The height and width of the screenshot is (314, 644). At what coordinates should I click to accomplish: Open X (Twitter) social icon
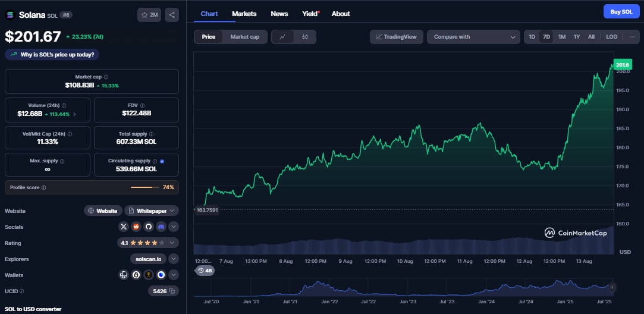tap(124, 227)
